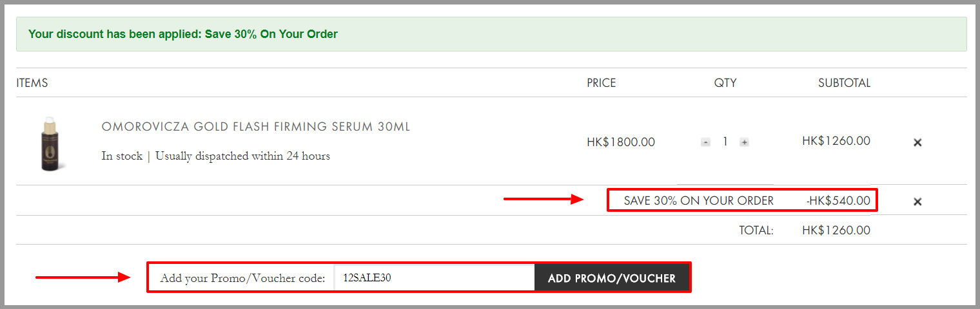980x309 pixels.
Task: Decrease quantity with the minus button
Action: 705,142
